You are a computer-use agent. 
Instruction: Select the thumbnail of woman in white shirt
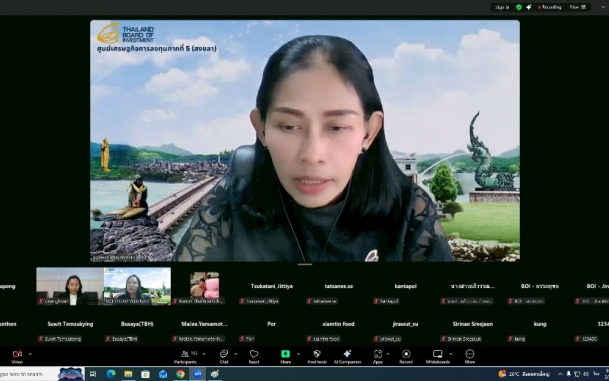[x=70, y=286]
